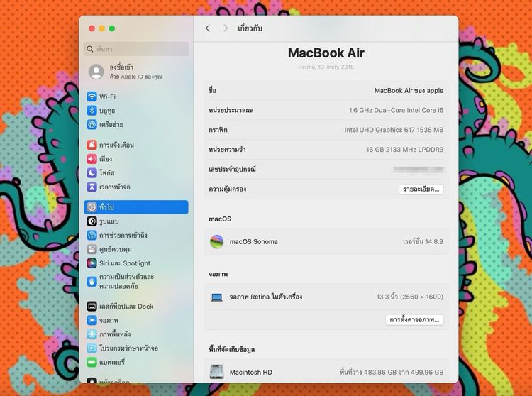
Task: Click computer name MacBook Air ของ apple
Action: [x=409, y=91]
